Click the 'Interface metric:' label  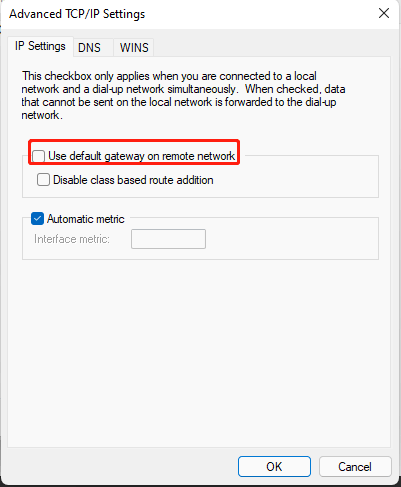pyautogui.click(x=72, y=239)
